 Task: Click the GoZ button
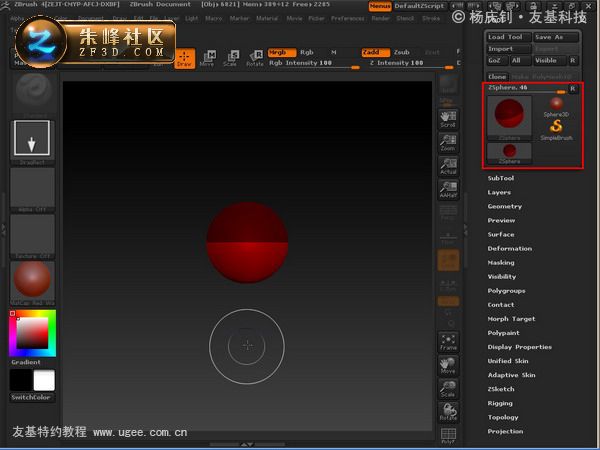[x=497, y=60]
